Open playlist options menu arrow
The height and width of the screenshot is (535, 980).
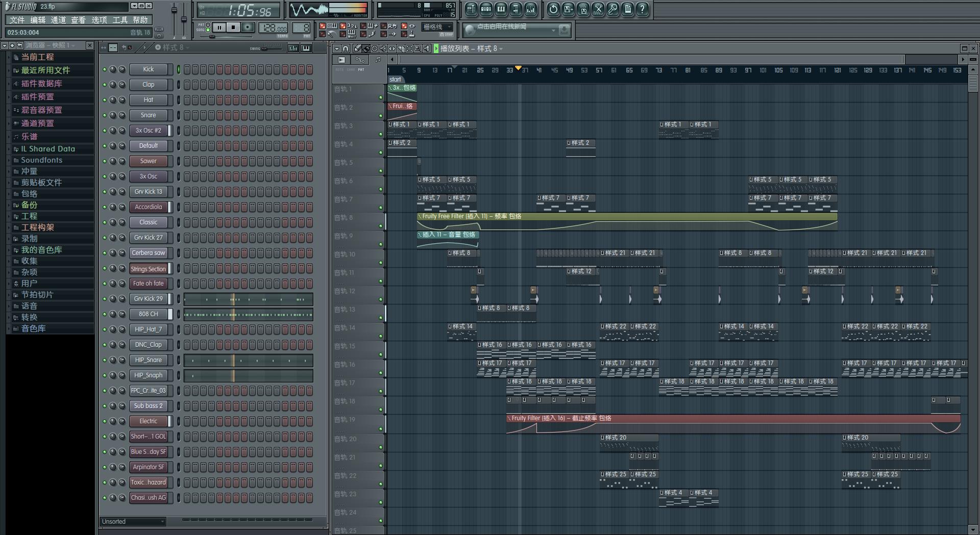click(336, 48)
